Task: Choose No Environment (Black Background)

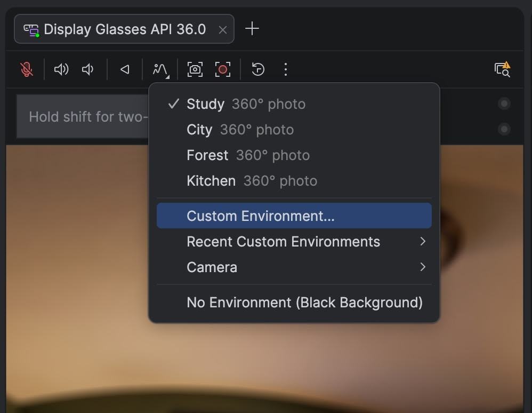Action: coord(294,302)
